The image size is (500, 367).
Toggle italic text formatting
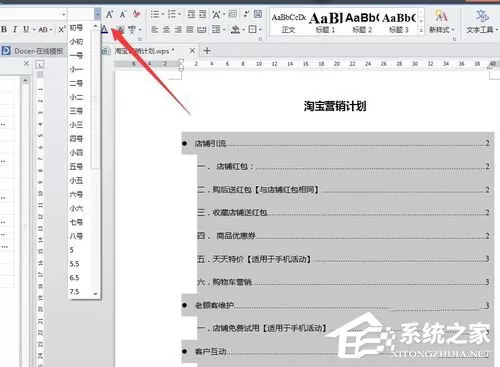15,29
